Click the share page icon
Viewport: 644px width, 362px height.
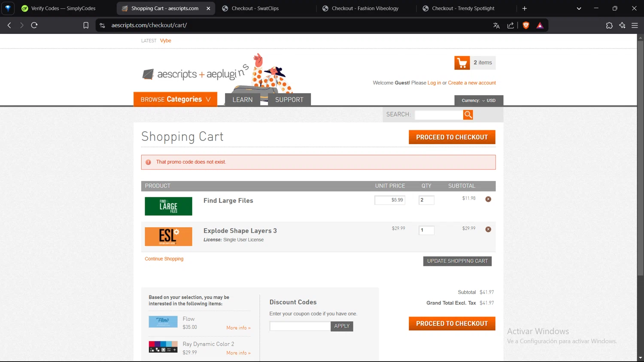click(510, 25)
